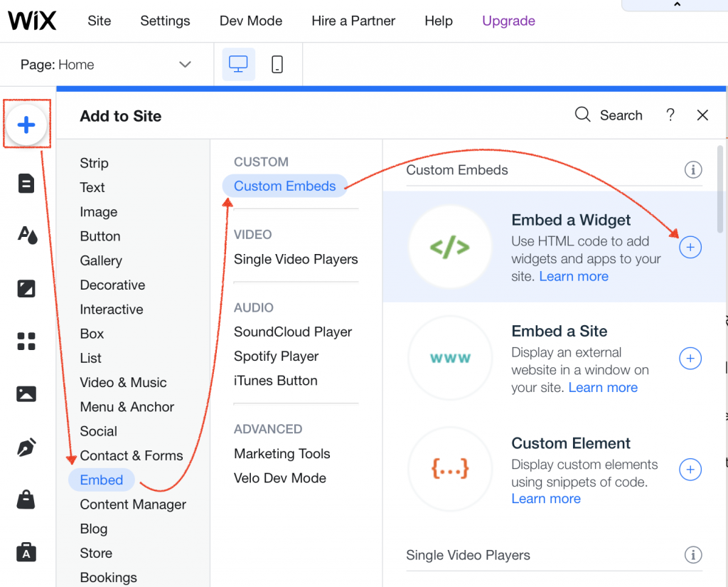
Task: Click the shopping bag eCommerce sidebar icon
Action: pos(26,499)
